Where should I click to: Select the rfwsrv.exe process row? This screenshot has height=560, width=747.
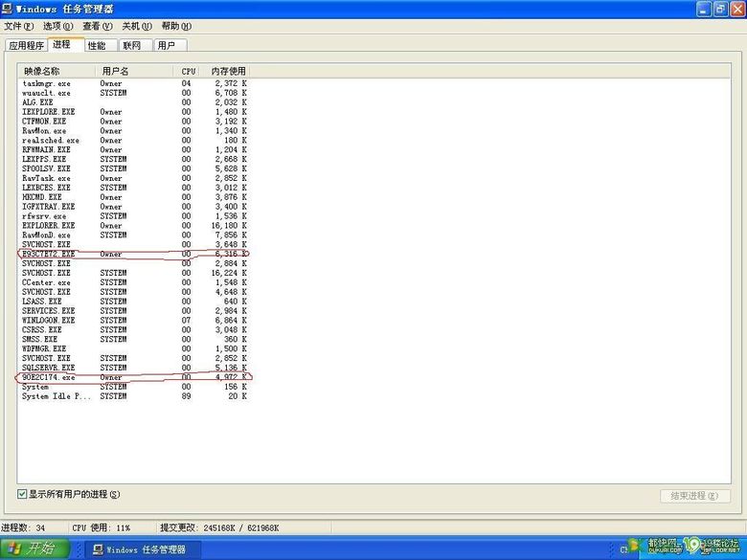[134, 216]
